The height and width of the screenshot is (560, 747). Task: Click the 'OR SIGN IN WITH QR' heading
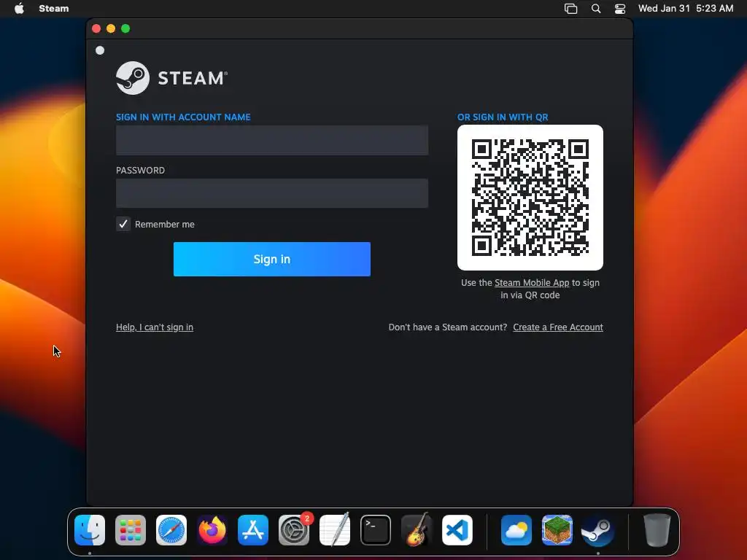(503, 117)
